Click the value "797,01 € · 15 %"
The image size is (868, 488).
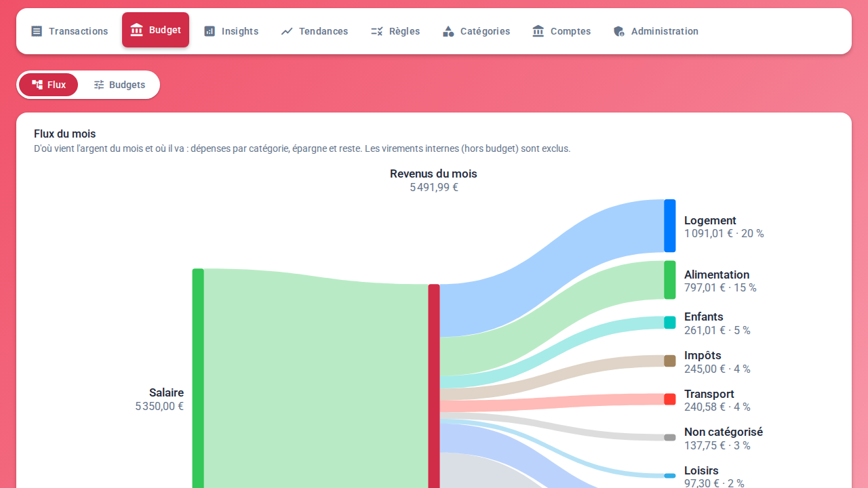point(720,288)
